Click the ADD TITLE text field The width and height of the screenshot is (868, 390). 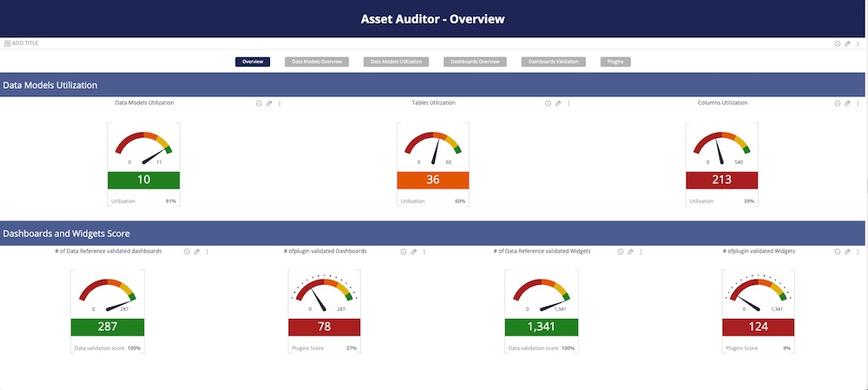pyautogui.click(x=24, y=43)
